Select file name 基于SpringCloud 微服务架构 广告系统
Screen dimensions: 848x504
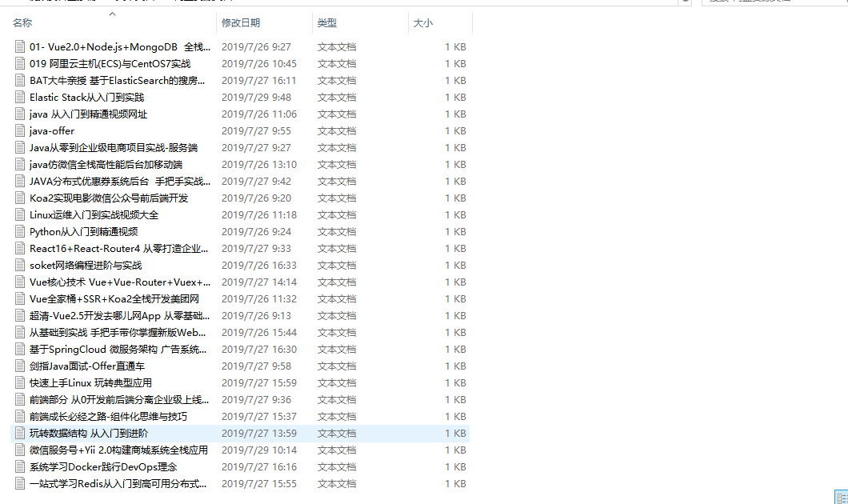click(x=118, y=349)
